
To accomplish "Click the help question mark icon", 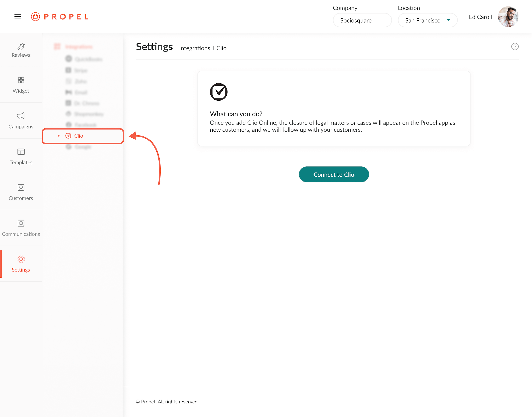I will [x=515, y=46].
